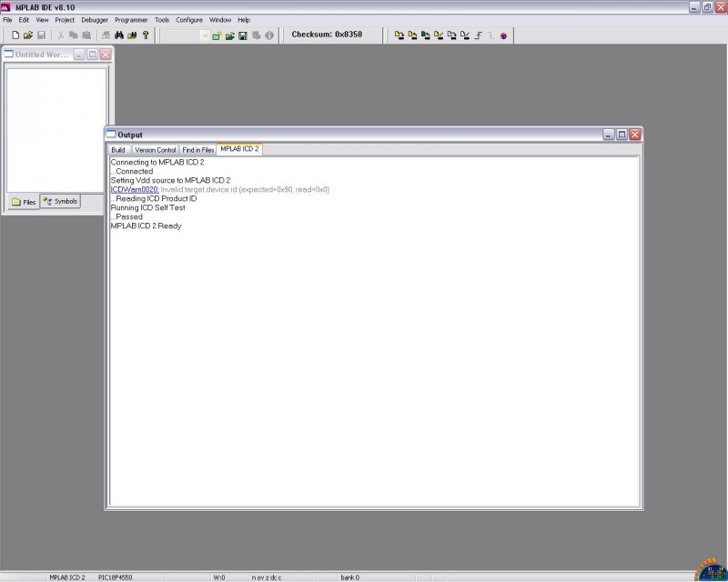Image resolution: width=728 pixels, height=582 pixels.
Task: Click the Verify target device icon
Action: pos(439,35)
